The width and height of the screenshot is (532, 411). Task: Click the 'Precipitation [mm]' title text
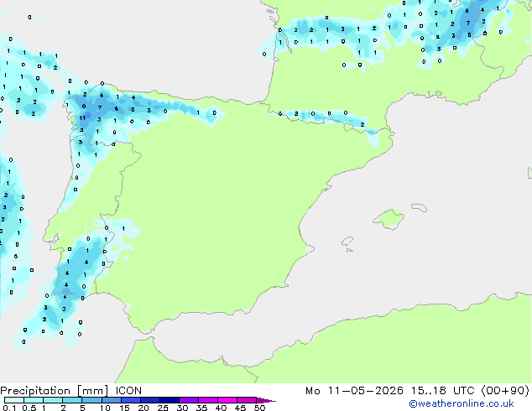[x=54, y=391]
